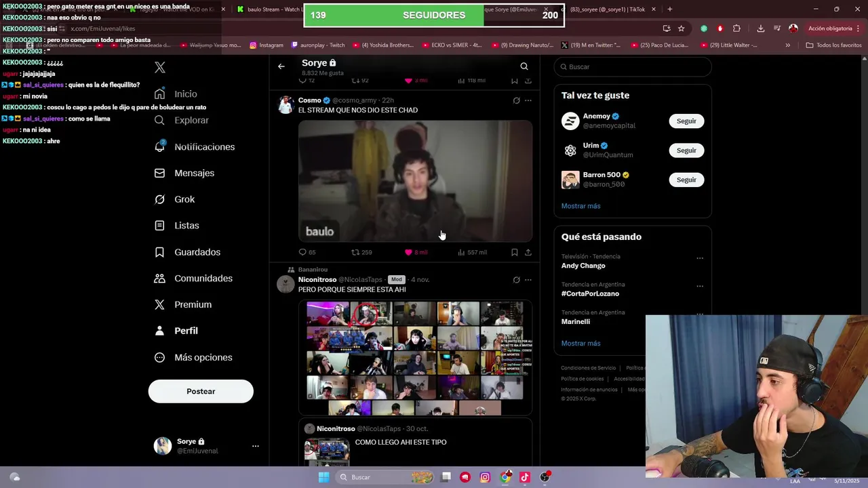
Task: Open the Marinelli trend
Action: coord(576,321)
